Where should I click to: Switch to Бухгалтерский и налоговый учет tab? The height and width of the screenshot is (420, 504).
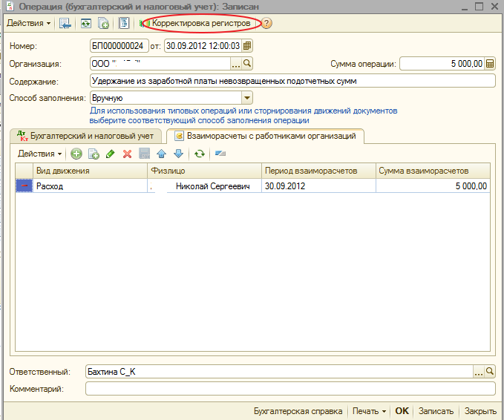[x=85, y=136]
